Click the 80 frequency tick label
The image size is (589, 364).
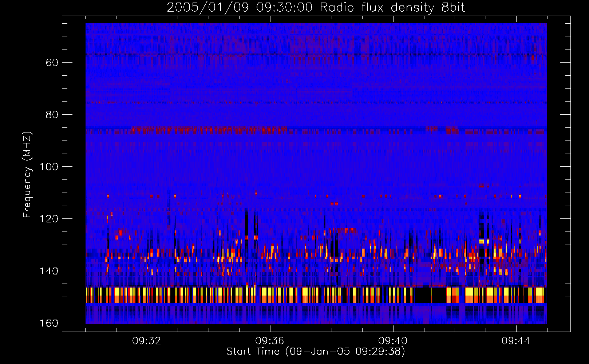click(x=52, y=115)
